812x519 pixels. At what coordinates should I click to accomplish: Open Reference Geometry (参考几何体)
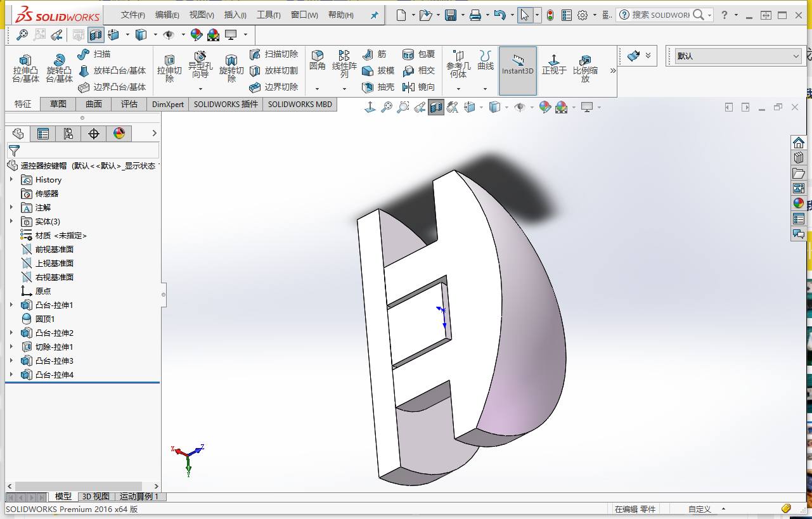(x=458, y=65)
